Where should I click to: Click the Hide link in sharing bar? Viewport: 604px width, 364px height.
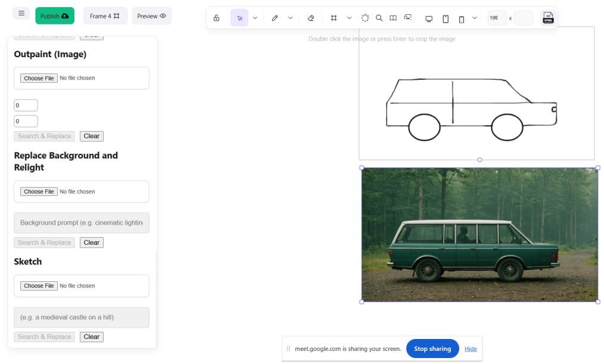[471, 349]
